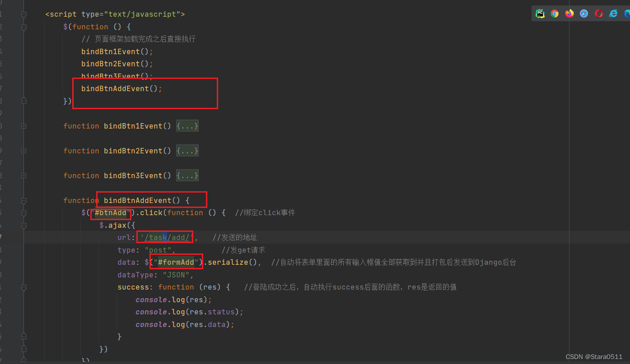630x364 pixels.
Task: Click console.log(res.status); statement
Action: 189,312
